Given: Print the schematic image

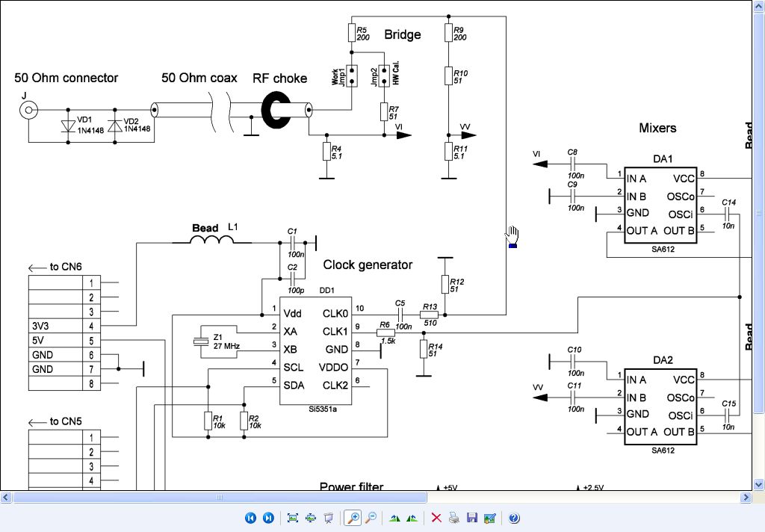Looking at the screenshot, I should [x=453, y=518].
